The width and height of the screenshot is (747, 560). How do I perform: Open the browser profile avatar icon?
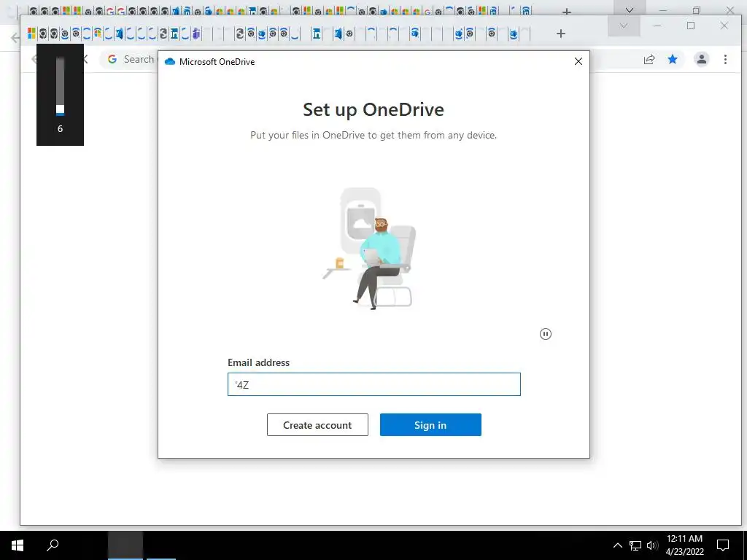click(701, 59)
